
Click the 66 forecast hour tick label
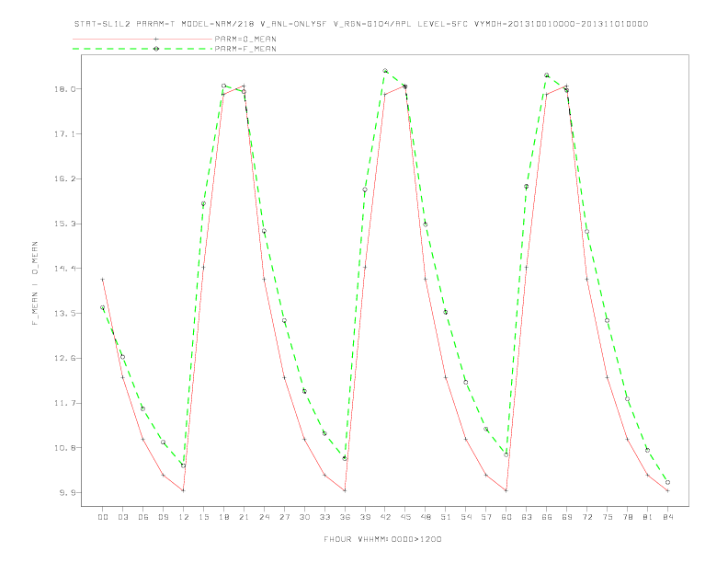click(x=547, y=517)
